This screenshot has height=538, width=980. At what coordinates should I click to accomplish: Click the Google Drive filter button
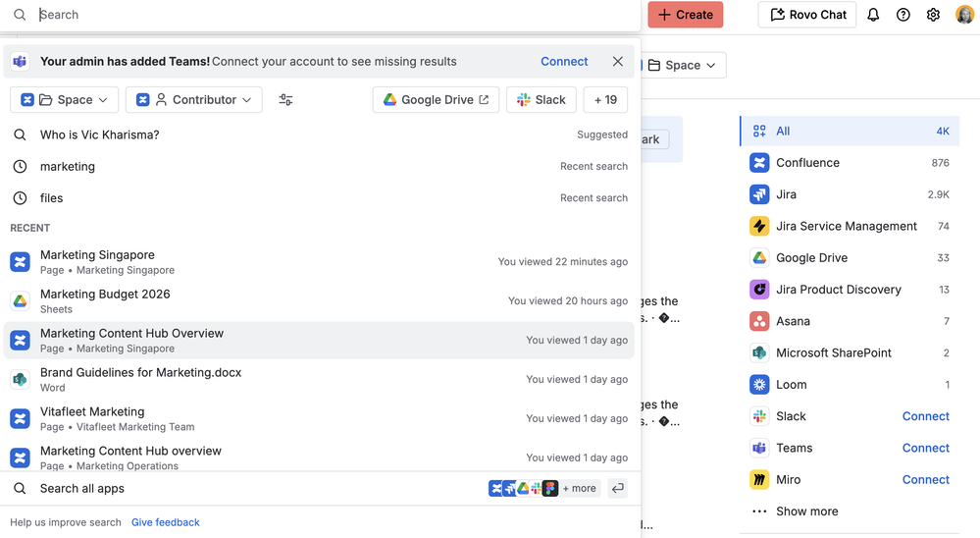point(436,100)
